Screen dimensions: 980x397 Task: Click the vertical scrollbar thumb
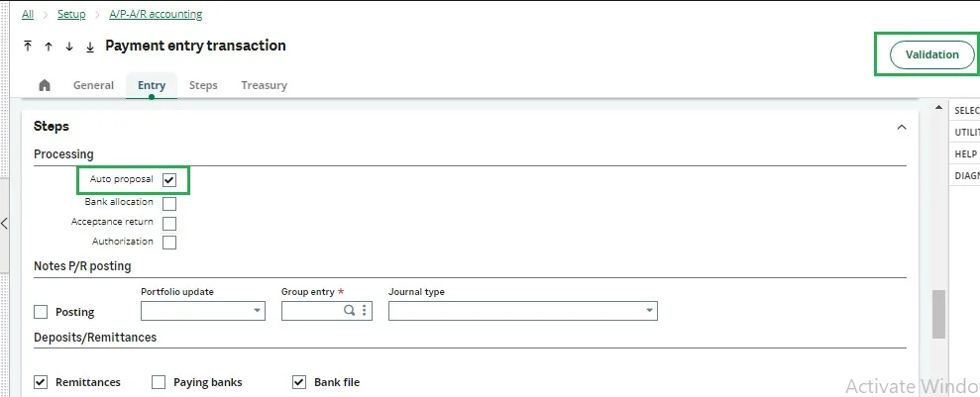point(938,314)
